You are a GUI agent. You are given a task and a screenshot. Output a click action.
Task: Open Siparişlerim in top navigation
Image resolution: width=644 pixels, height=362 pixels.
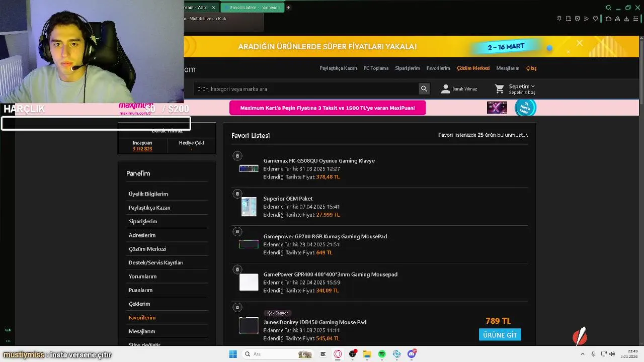[407, 68]
